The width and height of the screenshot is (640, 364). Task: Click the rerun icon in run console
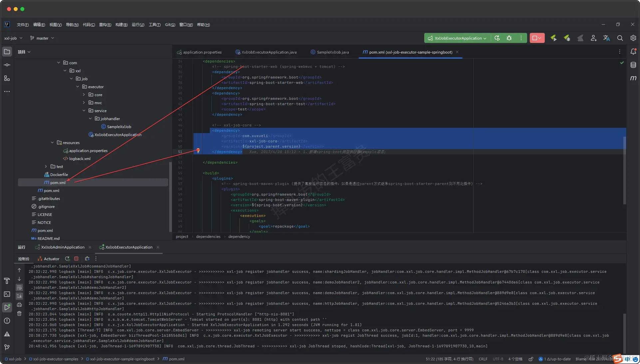(68, 259)
